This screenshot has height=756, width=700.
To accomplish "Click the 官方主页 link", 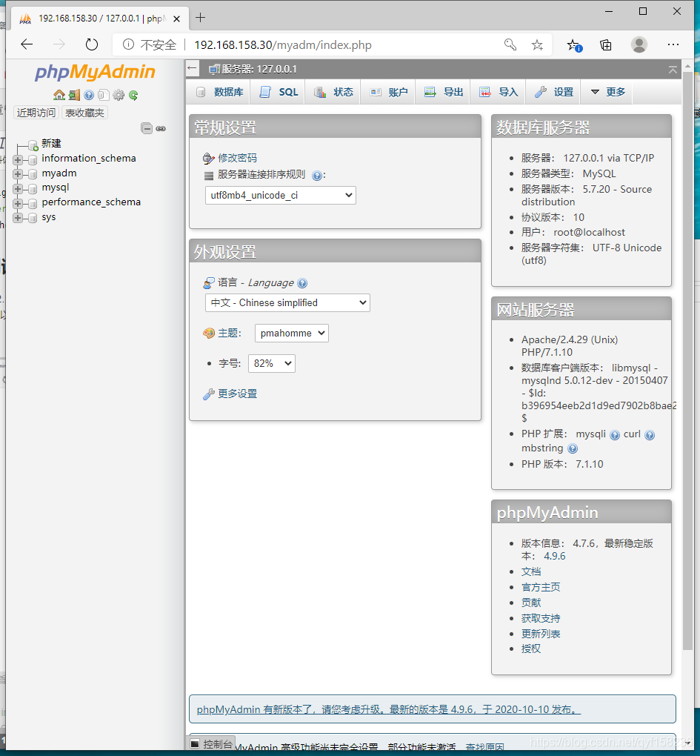I will click(x=541, y=587).
